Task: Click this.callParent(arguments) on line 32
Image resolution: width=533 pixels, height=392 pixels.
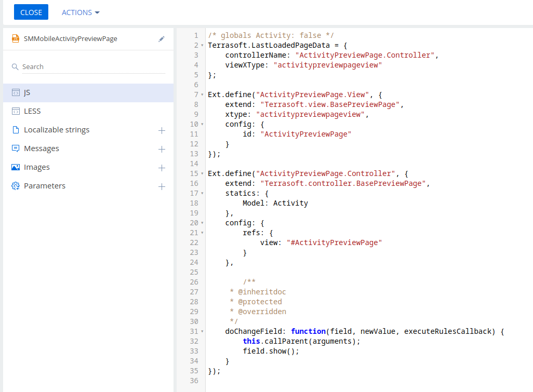Action: (301, 341)
